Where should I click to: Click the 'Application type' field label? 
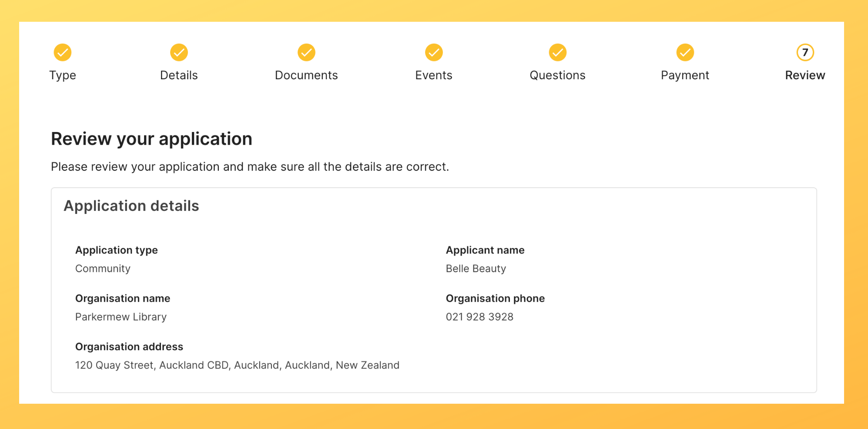coord(117,250)
